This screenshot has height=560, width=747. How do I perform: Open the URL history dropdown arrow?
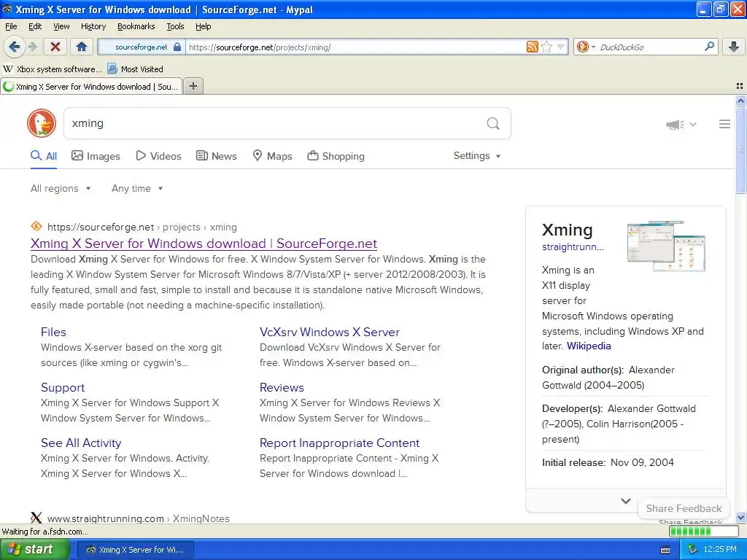click(561, 47)
